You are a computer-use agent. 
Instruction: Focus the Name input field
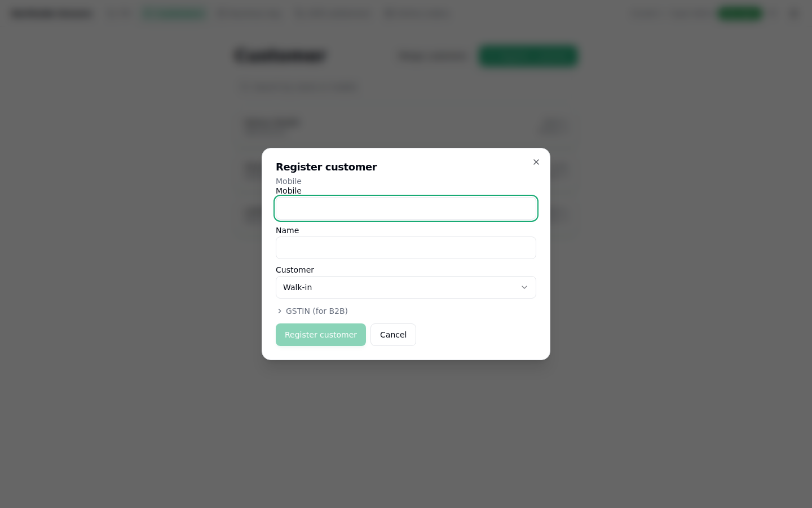pyautogui.click(x=406, y=248)
